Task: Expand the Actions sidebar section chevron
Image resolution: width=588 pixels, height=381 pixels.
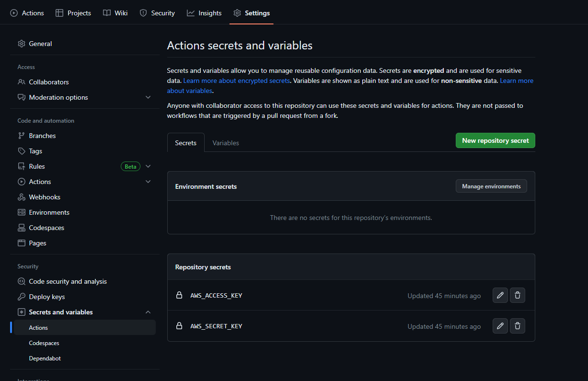Action: 148,182
